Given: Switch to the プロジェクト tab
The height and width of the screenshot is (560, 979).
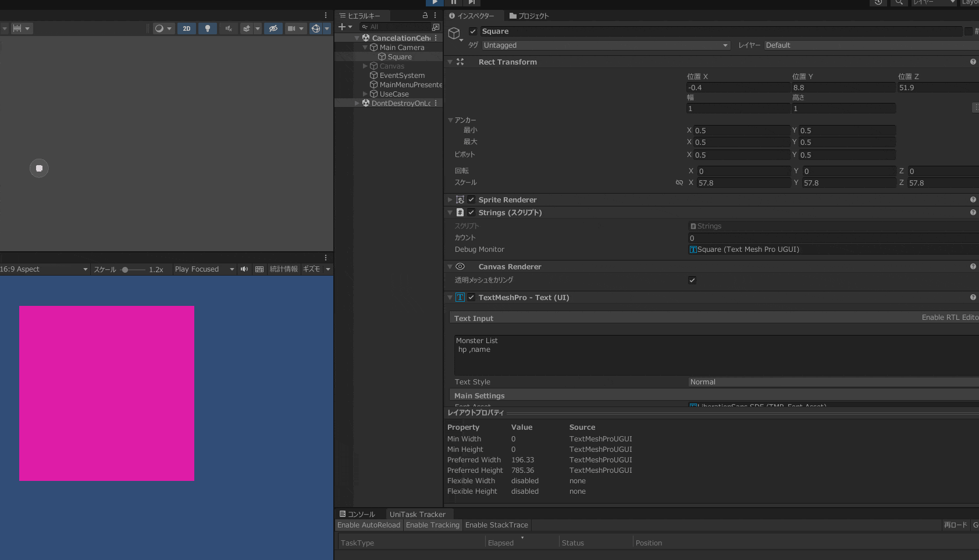Looking at the screenshot, I should click(529, 16).
